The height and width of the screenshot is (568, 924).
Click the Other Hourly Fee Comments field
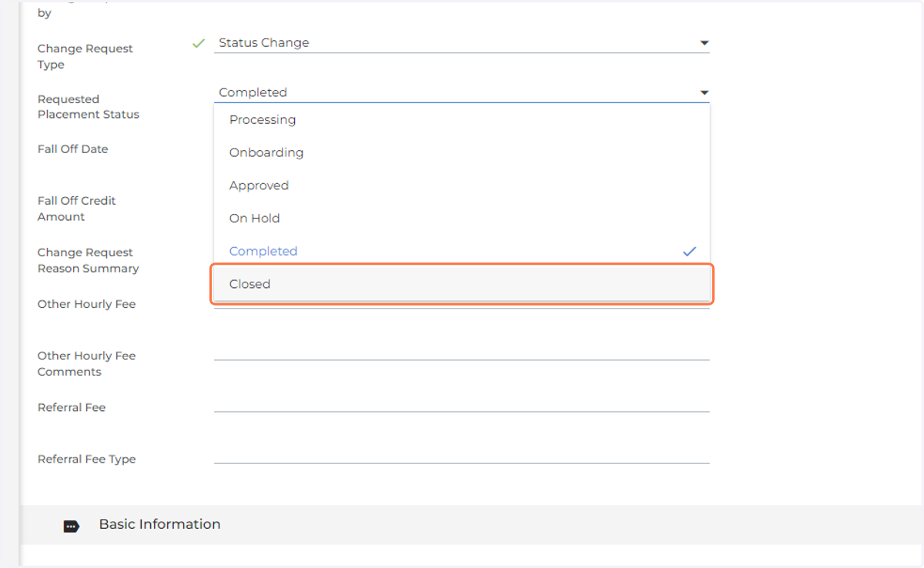click(462, 350)
